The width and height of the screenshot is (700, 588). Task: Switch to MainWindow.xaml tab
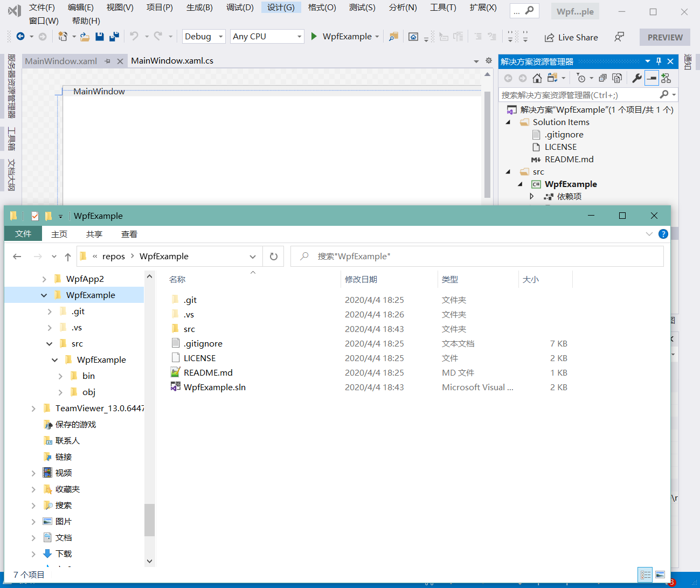61,61
